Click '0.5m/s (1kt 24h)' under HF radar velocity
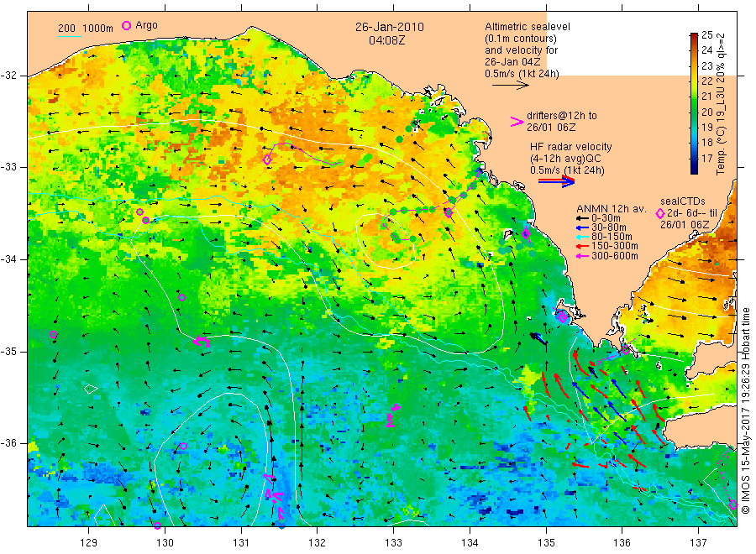756x554 pixels. (x=567, y=170)
